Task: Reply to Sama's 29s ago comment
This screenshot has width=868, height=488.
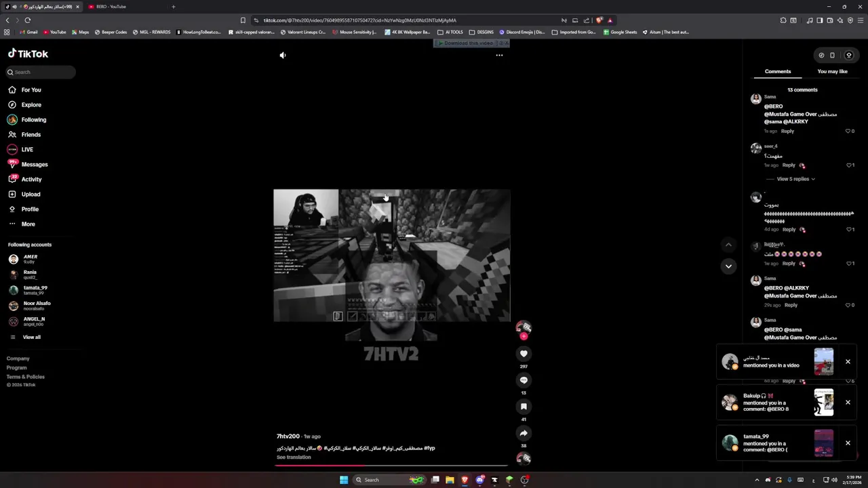Action: (791, 305)
